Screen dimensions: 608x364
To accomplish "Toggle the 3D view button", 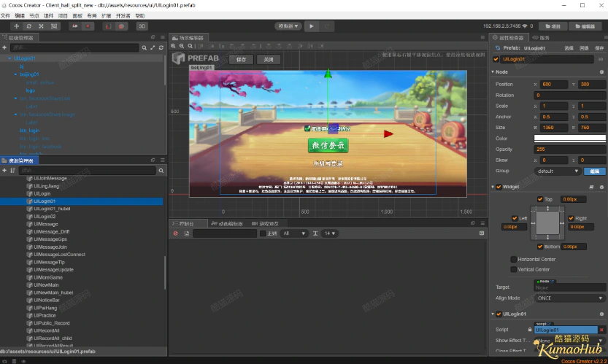I will [142, 26].
